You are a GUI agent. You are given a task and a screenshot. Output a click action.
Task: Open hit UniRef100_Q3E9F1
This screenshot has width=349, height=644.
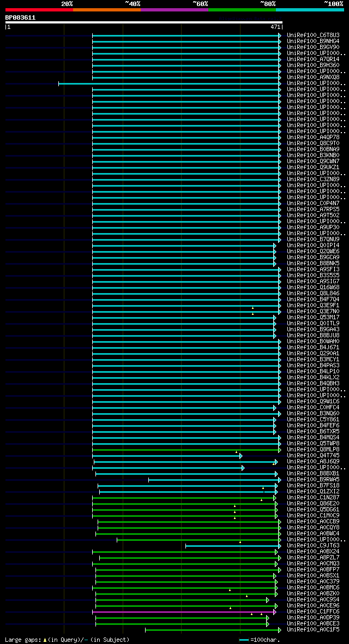tap(313, 306)
